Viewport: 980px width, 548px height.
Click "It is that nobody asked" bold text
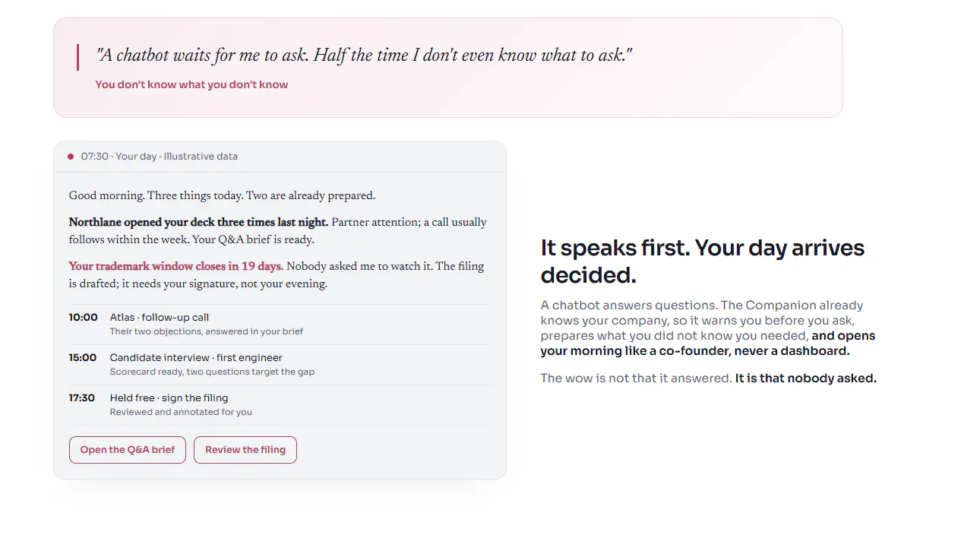click(x=806, y=379)
